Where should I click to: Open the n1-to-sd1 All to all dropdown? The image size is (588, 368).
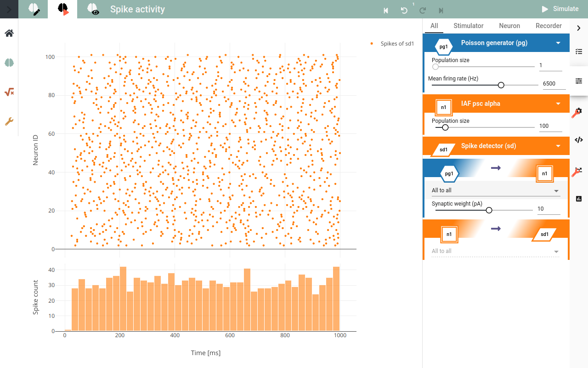[x=495, y=251]
